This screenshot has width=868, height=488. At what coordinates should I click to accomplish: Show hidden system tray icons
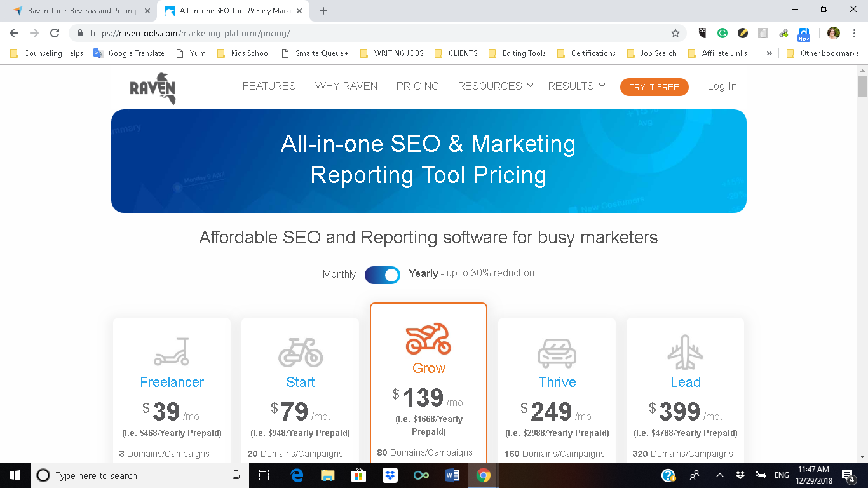pos(720,475)
